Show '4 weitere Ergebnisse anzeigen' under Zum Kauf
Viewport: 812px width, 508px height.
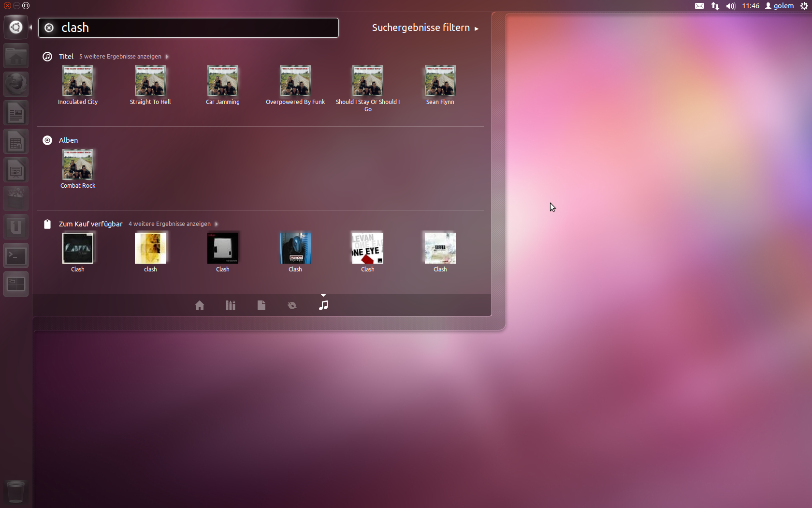(170, 224)
